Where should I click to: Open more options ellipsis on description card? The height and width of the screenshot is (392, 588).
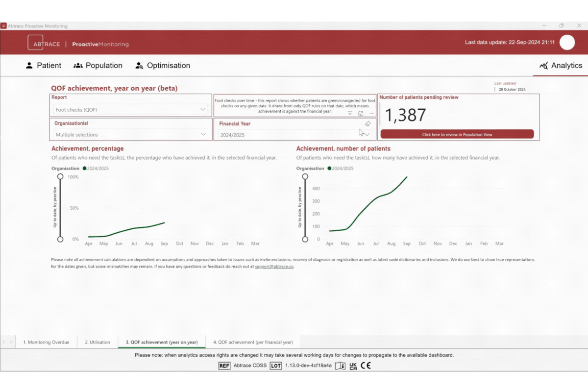click(371, 113)
